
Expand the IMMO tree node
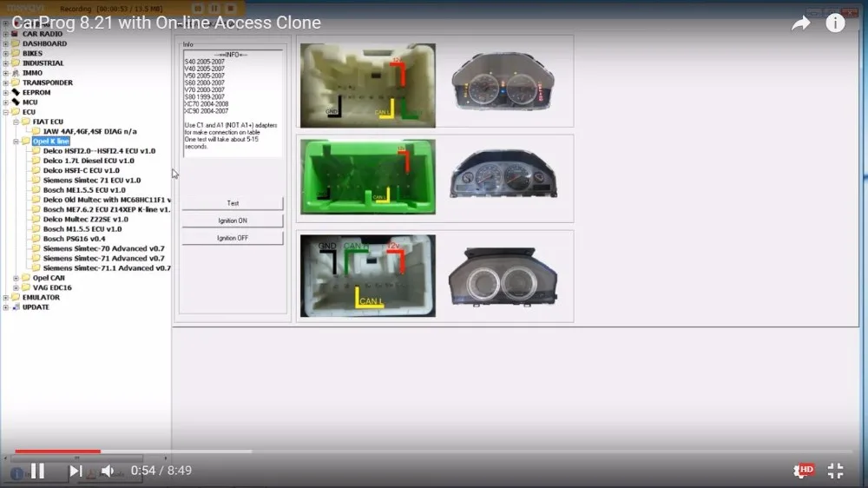coord(5,73)
